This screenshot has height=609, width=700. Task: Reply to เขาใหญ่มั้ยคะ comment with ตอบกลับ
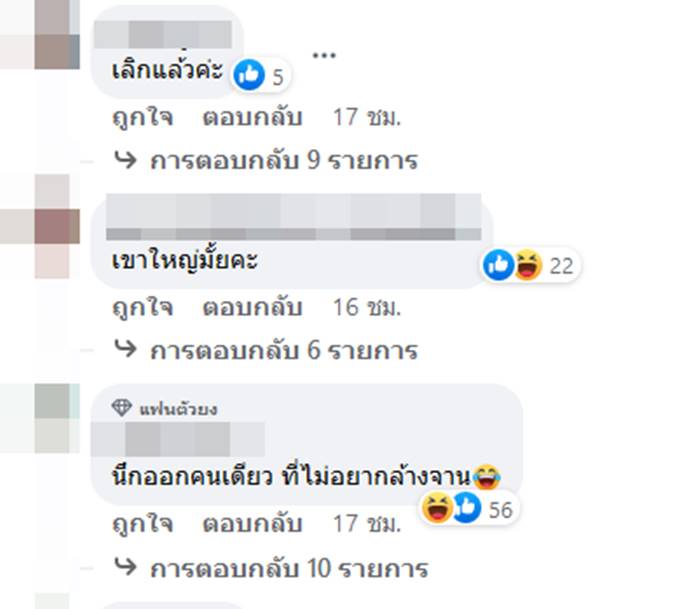coord(253,308)
